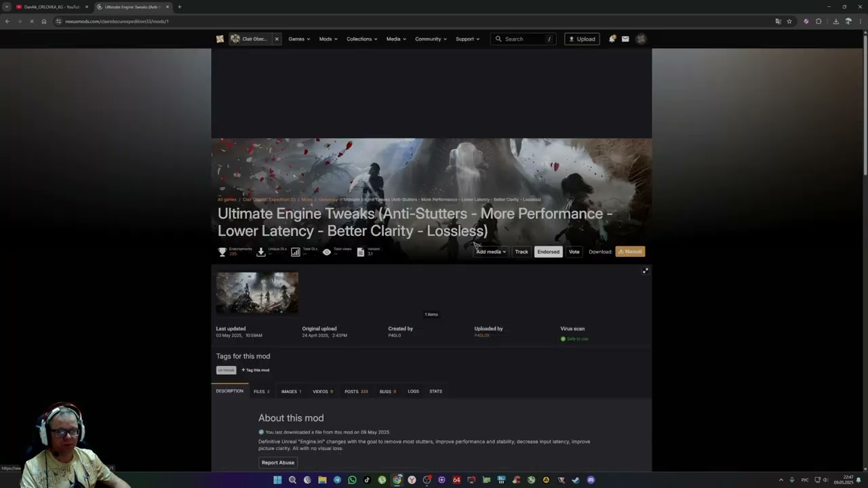Open Telegram from the taskbar
This screenshot has width=868, height=488.
(337, 480)
